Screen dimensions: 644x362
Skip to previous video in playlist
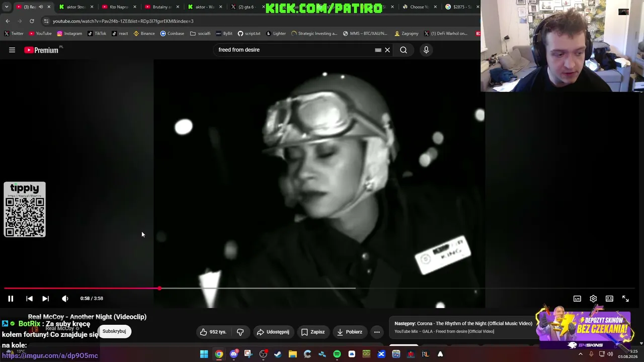[x=29, y=299]
